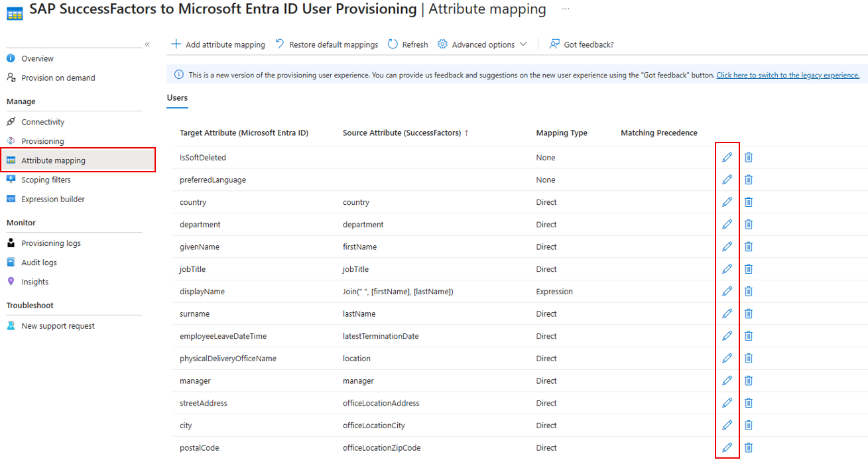Delete the displayName expression mapping
This screenshot has width=868, height=460.
(749, 291)
